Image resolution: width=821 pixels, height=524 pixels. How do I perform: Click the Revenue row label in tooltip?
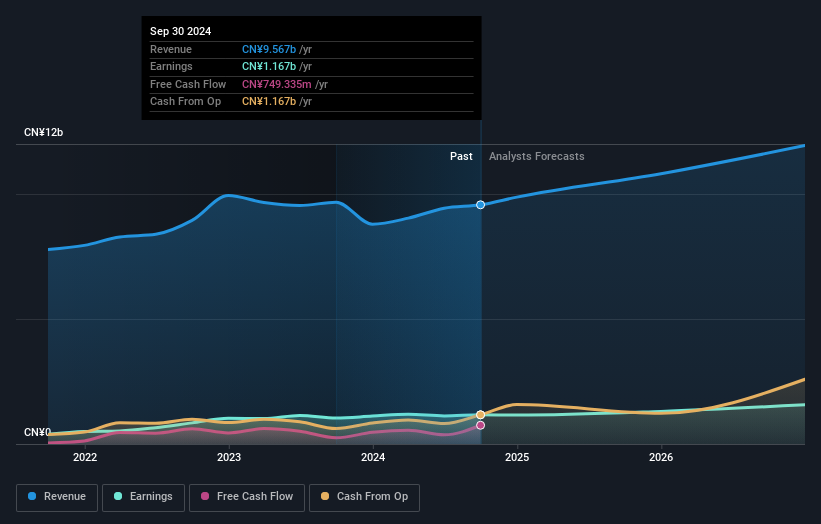(171, 49)
